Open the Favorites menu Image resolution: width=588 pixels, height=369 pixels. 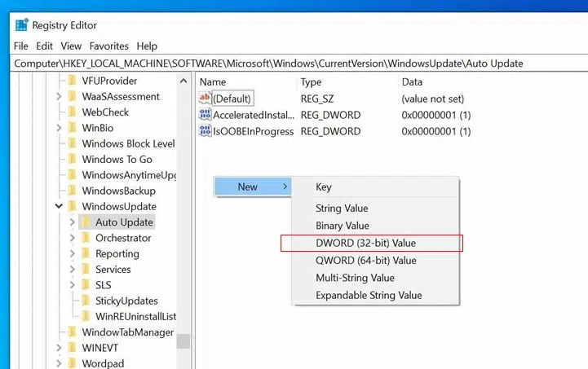[109, 46]
